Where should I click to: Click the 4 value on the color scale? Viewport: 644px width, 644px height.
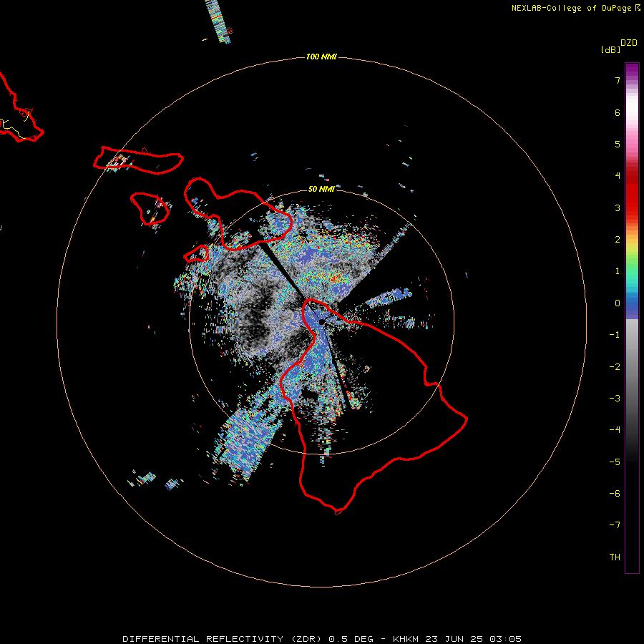click(x=618, y=176)
